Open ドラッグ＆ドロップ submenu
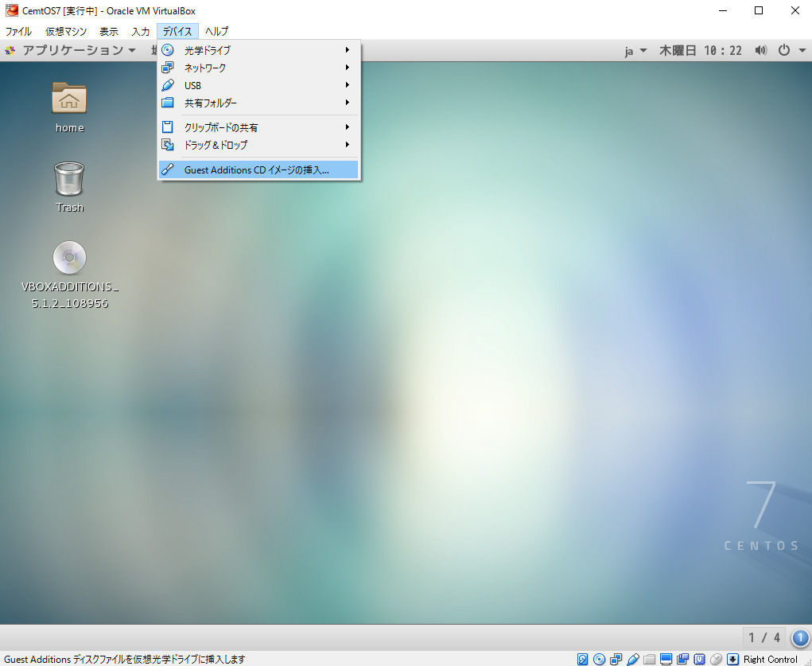This screenshot has height=666, width=812. 258,145
